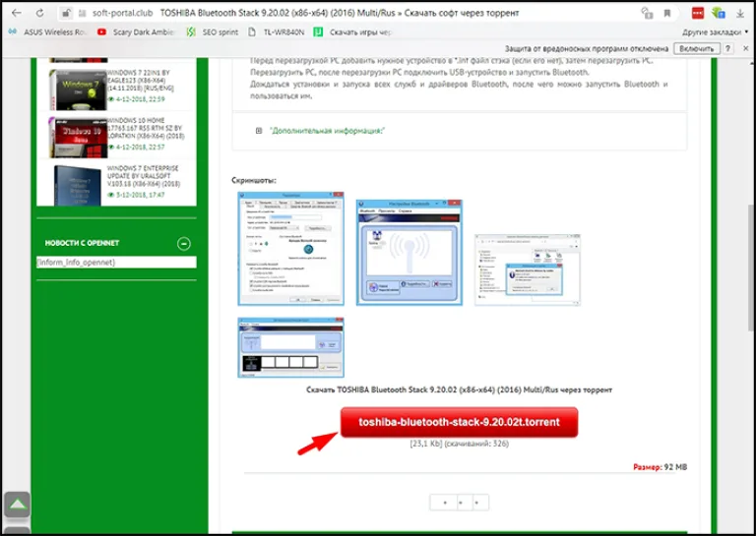The image size is (756, 536).
Task: Open the Scary Dark Ambient YouTube bookmark
Action: click(x=136, y=32)
